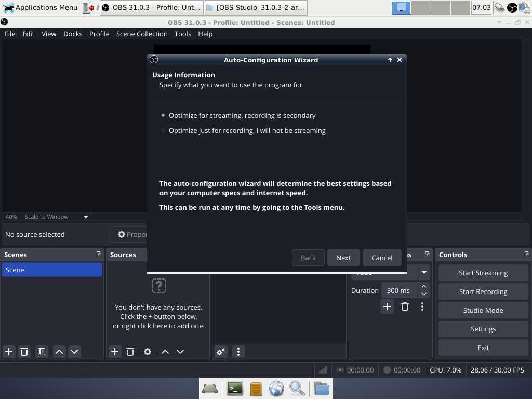Switch to second workspace in pager
Image resolution: width=532 pixels, height=399 pixels.
pos(421,7)
